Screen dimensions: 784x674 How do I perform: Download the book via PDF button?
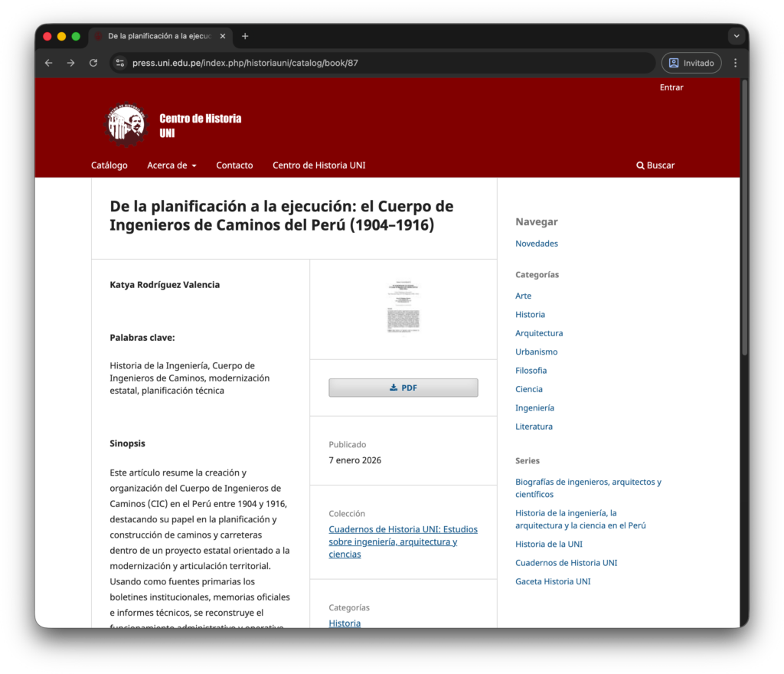(x=403, y=388)
